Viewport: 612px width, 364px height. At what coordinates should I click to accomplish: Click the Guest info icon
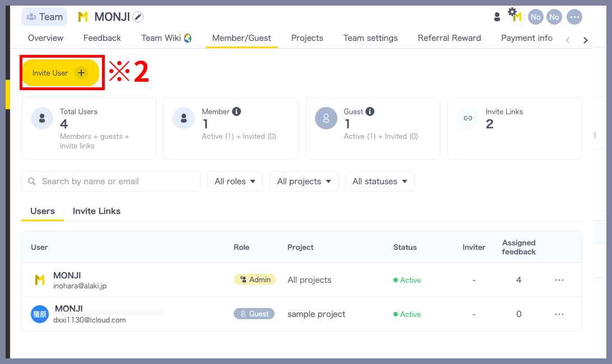pyautogui.click(x=370, y=111)
